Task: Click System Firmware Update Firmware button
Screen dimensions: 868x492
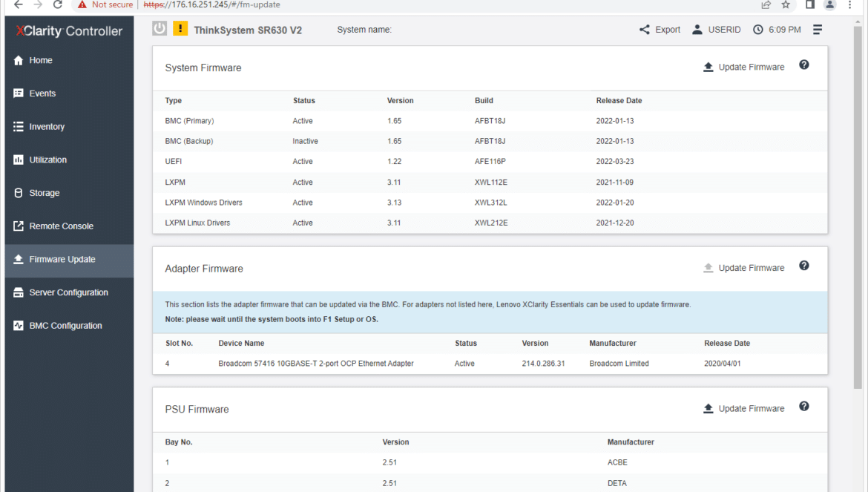Action: pyautogui.click(x=743, y=67)
